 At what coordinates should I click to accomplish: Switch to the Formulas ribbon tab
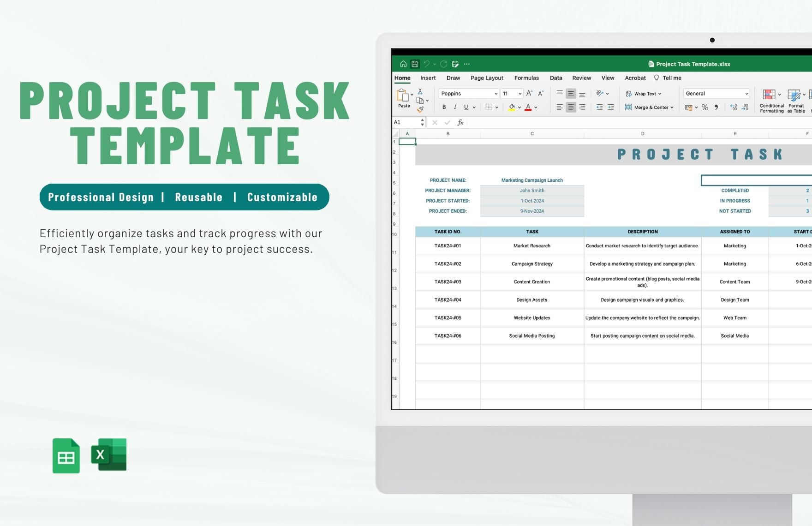[526, 78]
